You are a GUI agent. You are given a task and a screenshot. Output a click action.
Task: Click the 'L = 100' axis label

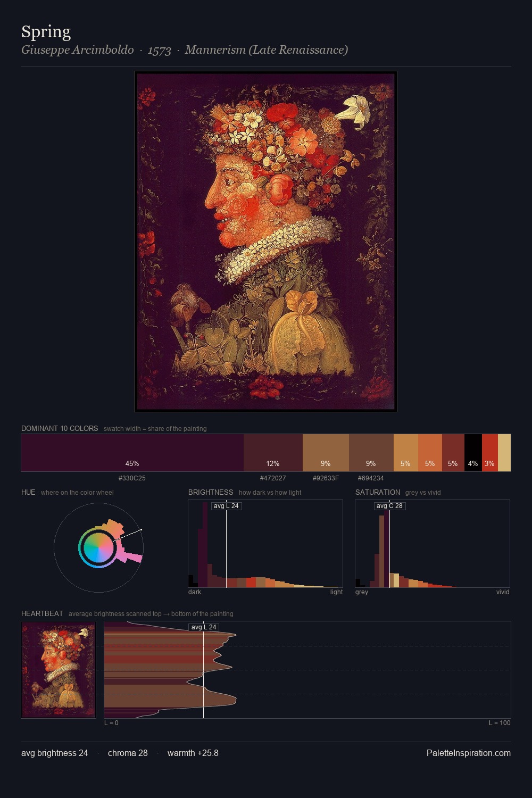click(500, 723)
